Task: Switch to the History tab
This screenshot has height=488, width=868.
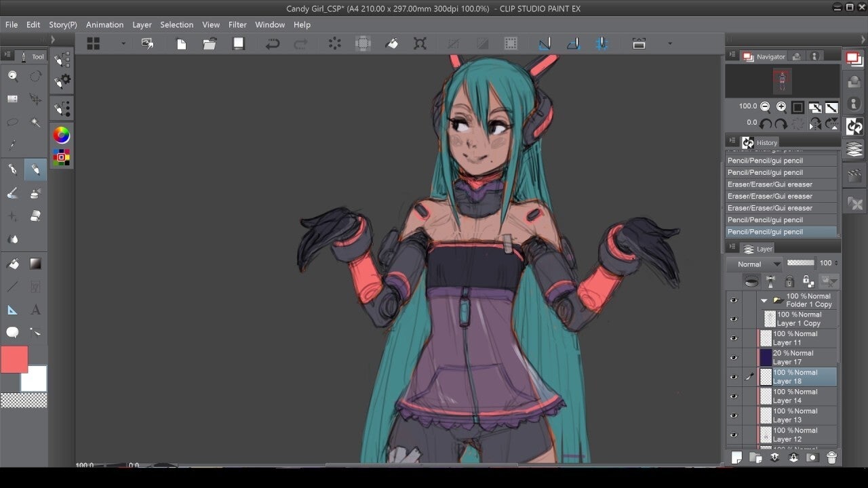Action: (760, 142)
